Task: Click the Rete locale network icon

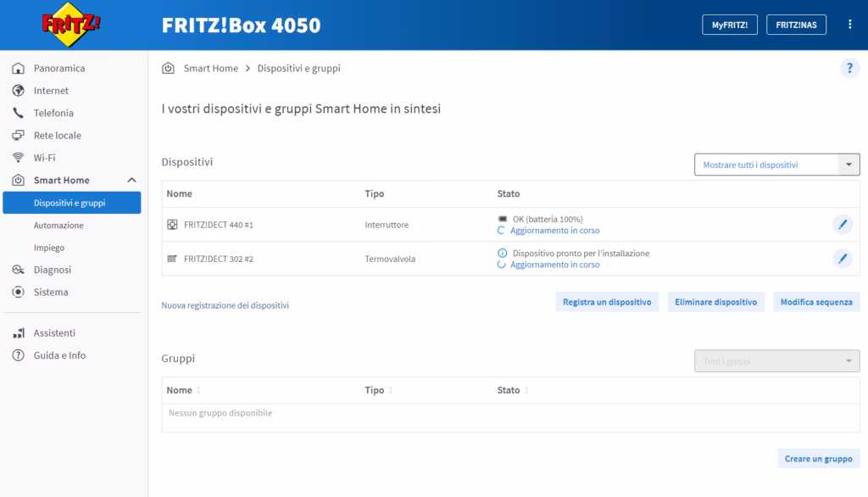Action: pyautogui.click(x=19, y=135)
